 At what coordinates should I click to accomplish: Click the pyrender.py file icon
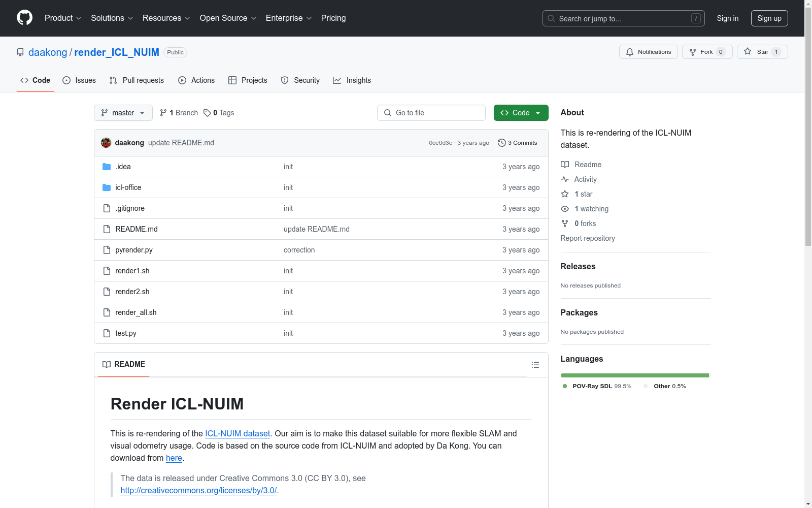click(107, 250)
